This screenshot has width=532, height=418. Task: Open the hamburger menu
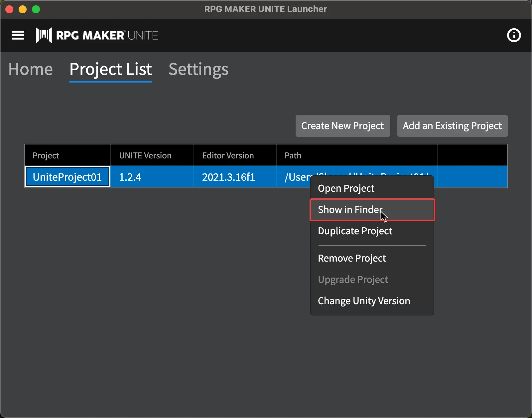point(18,35)
